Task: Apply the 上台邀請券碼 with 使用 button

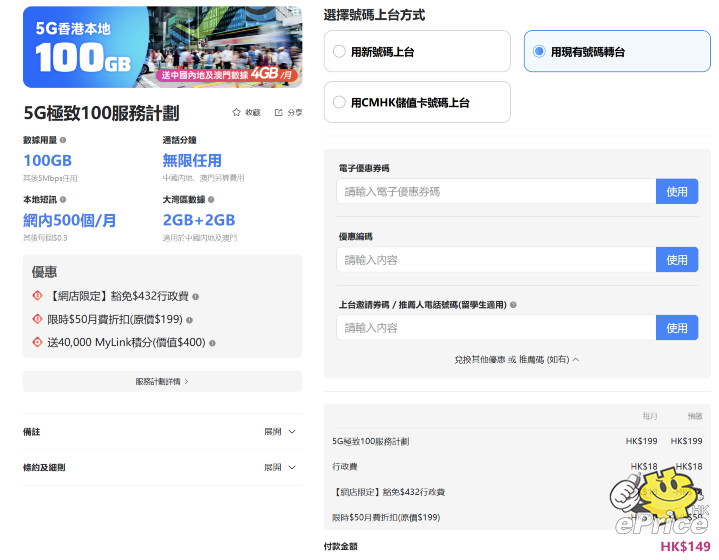Action: point(677,327)
